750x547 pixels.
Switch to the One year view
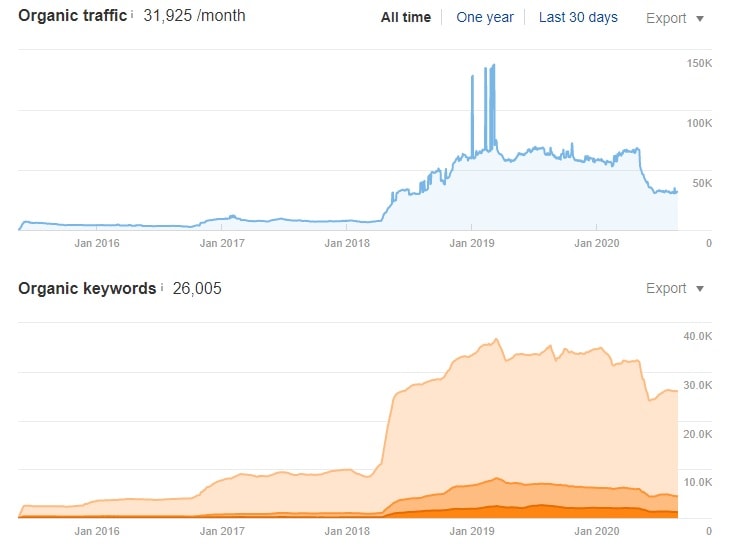tap(485, 18)
